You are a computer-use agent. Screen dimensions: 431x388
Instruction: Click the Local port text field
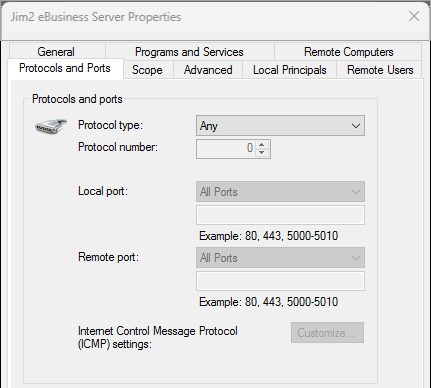(280, 215)
